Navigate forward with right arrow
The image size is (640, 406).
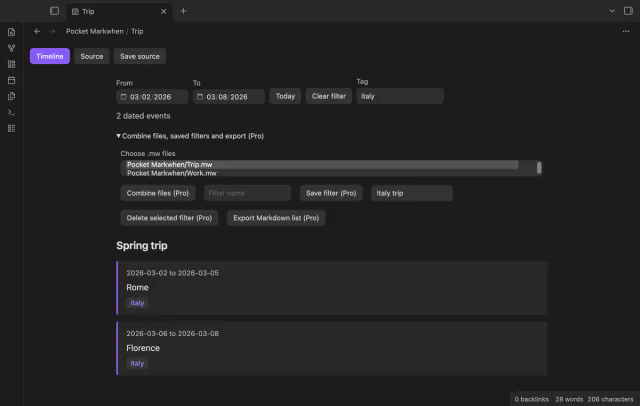click(52, 31)
